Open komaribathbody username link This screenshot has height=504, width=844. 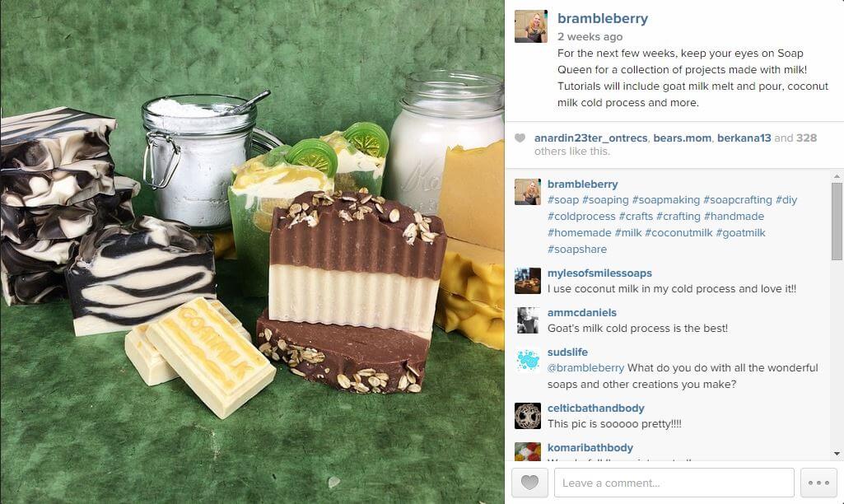[x=590, y=447]
